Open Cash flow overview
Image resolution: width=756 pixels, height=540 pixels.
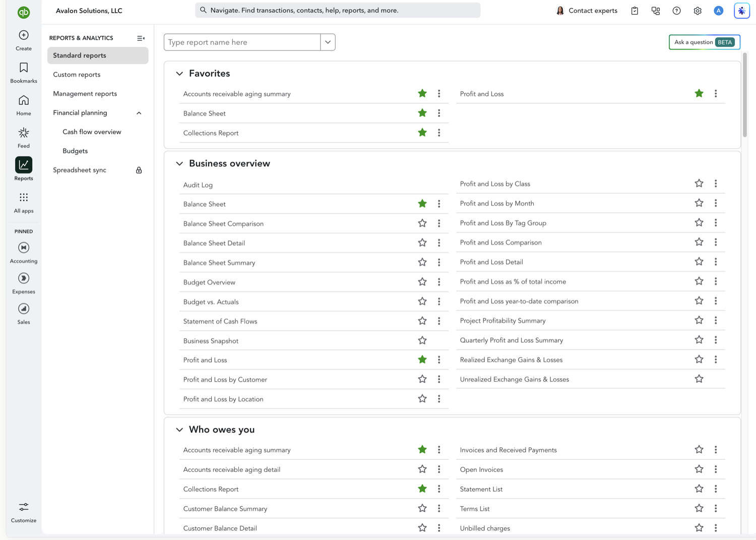coord(92,132)
